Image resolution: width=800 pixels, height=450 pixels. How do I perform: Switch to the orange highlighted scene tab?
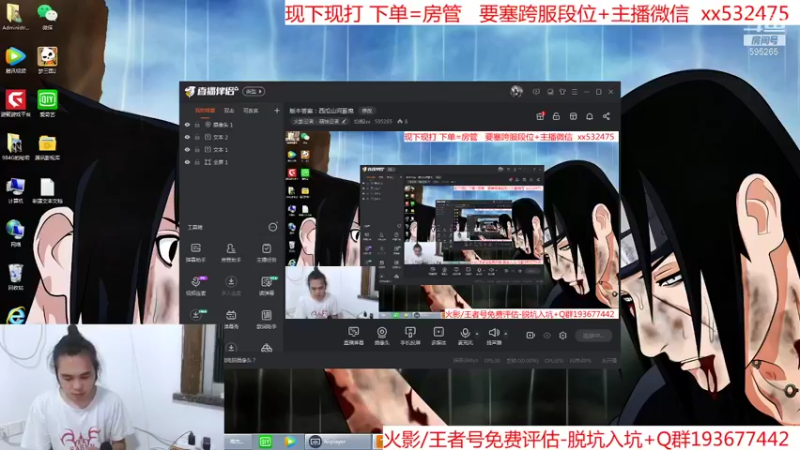coord(205,111)
